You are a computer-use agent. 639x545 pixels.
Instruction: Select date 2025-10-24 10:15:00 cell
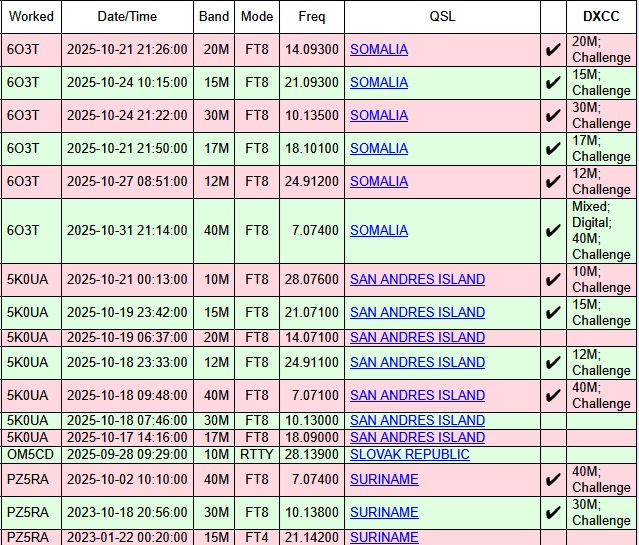[x=127, y=83]
